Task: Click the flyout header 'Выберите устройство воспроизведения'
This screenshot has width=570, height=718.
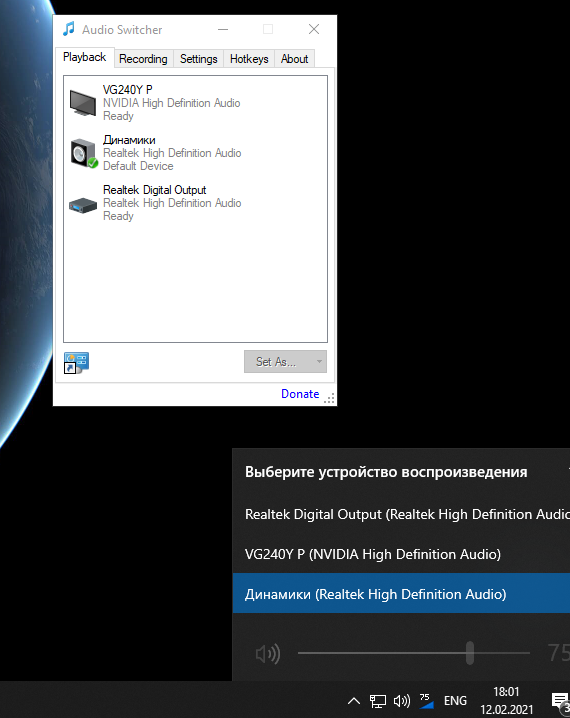Action: pos(386,472)
